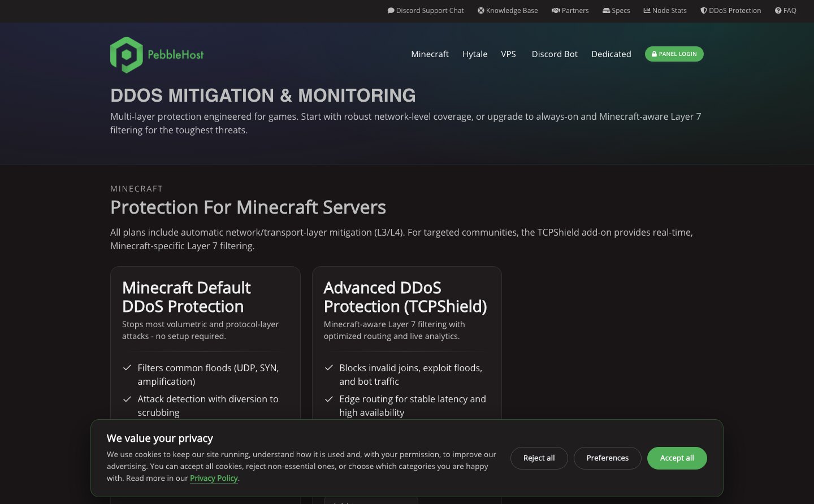Click the PebbleHost hexagon logo icon

[127, 55]
